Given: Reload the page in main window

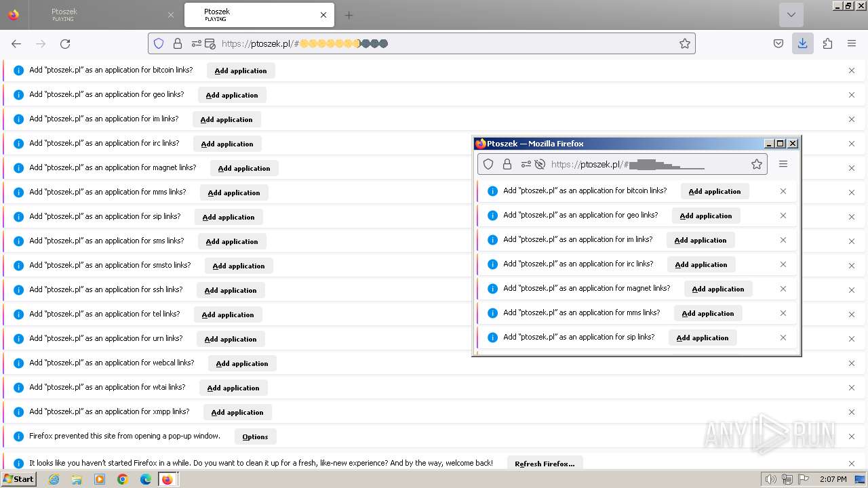Looking at the screenshot, I should coord(65,43).
